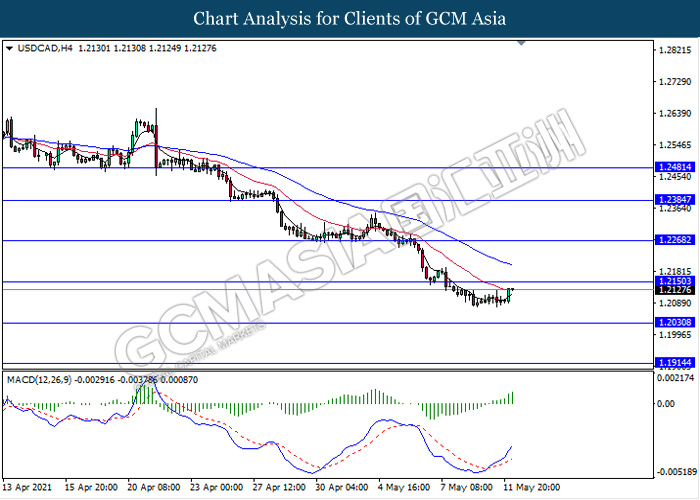Click the 1.20890 price axis value

(x=675, y=303)
